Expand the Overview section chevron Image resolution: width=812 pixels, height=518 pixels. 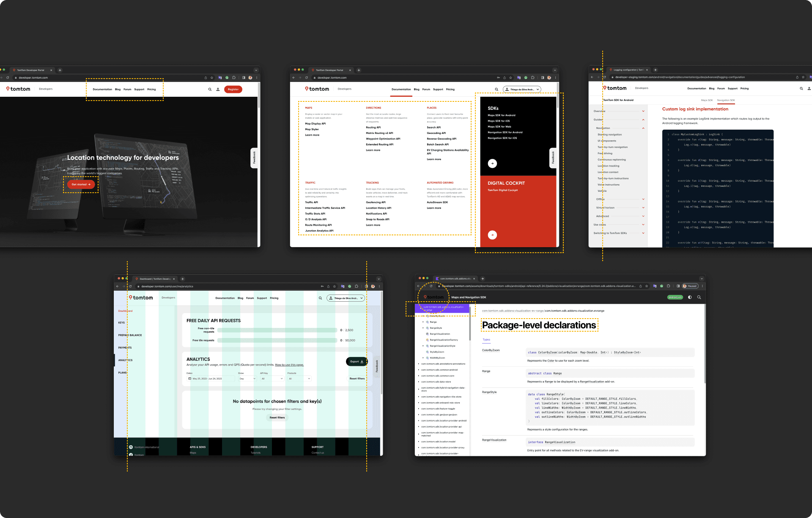(x=643, y=111)
